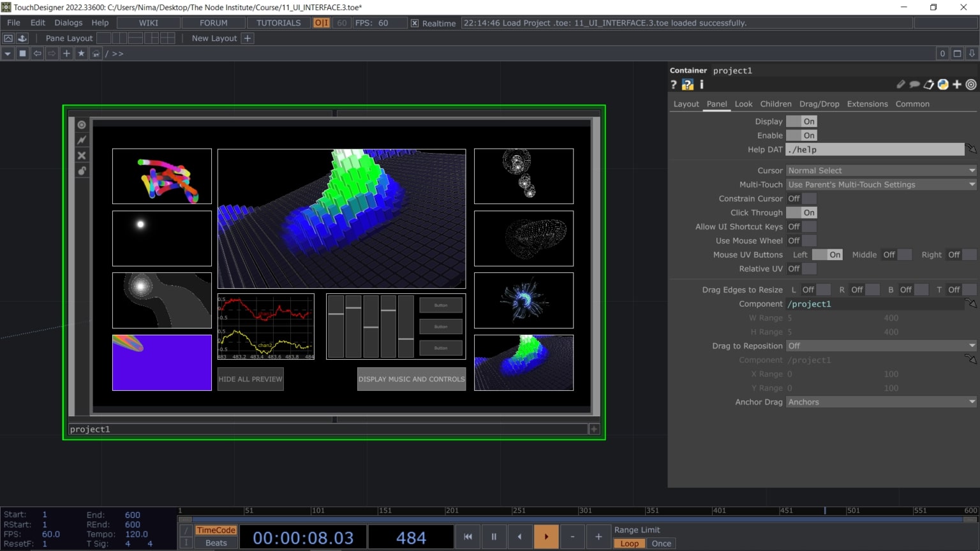Viewport: 980px width, 551px height.
Task: Open the Anchor Drag Anchors dropdown
Action: 880,402
